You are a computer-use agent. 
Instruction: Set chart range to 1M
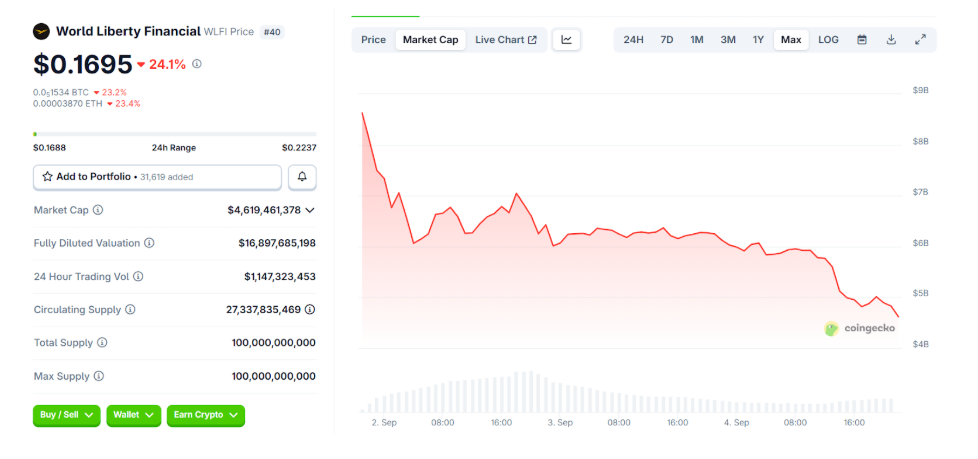(697, 40)
